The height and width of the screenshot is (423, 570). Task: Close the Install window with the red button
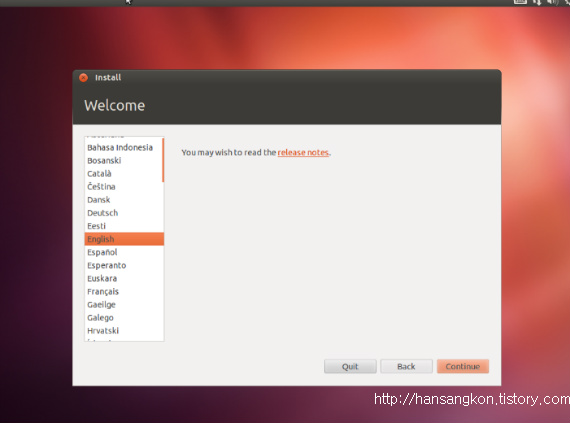point(83,77)
